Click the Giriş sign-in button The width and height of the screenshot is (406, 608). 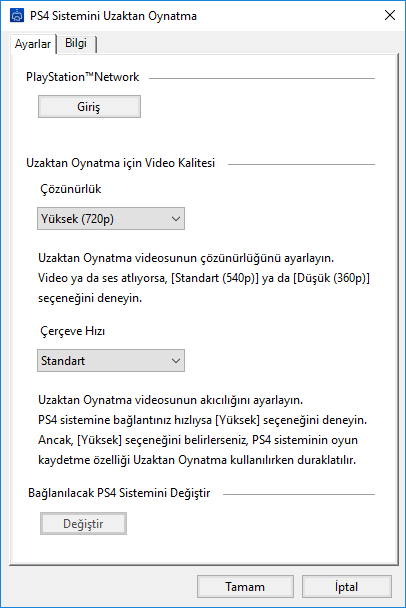(x=89, y=107)
